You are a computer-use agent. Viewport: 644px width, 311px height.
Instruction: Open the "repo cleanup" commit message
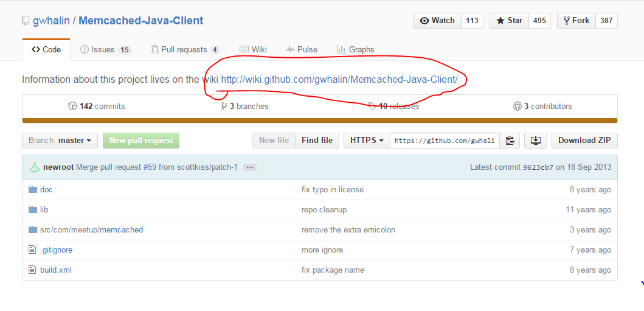tap(324, 210)
